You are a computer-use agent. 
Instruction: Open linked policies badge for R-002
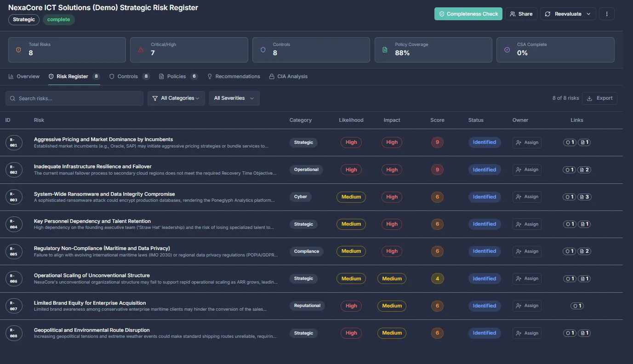(584, 170)
